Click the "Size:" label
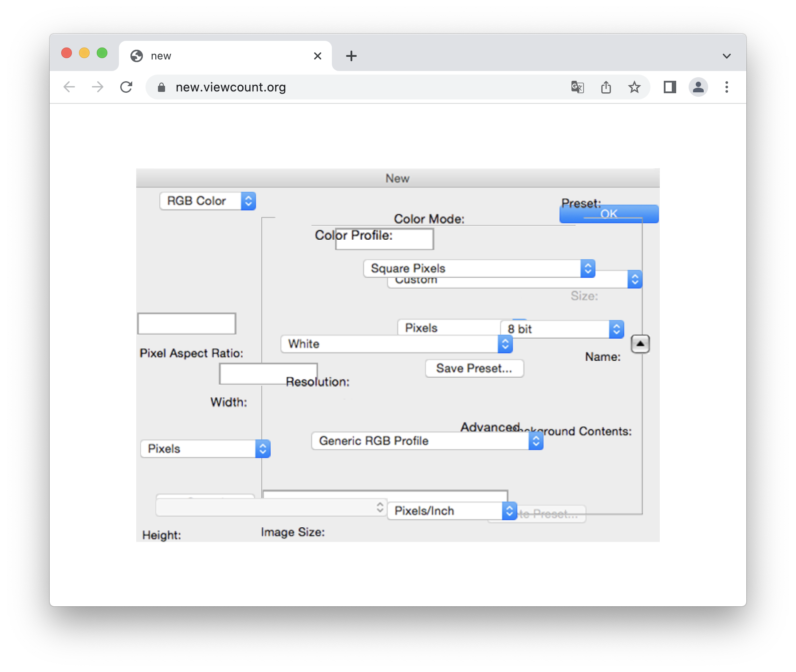The image size is (796, 672). [584, 296]
